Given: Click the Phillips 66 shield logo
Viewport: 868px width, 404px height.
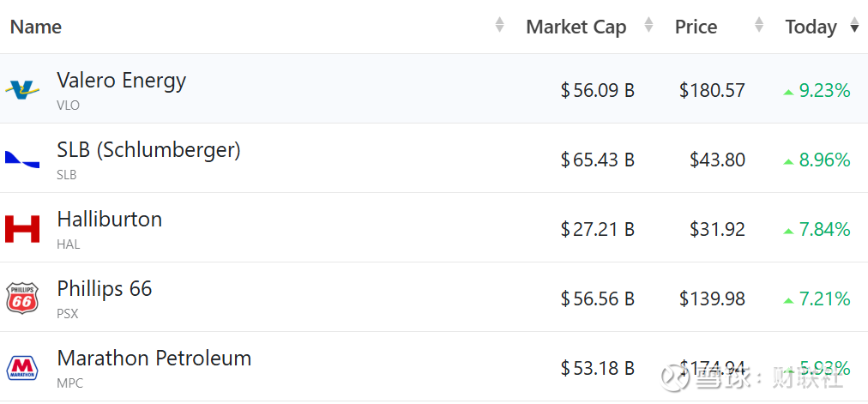Looking at the screenshot, I should pyautogui.click(x=22, y=298).
